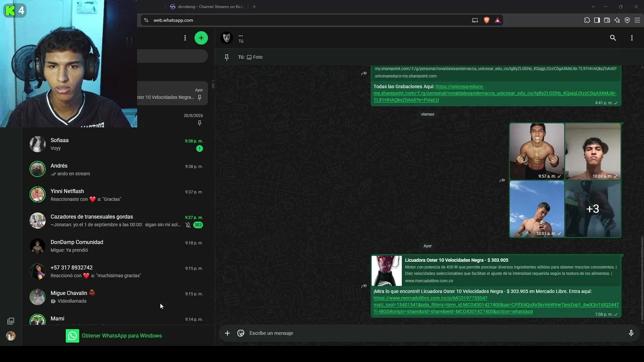View site information icon beside web.whatsapp.com

click(146, 20)
